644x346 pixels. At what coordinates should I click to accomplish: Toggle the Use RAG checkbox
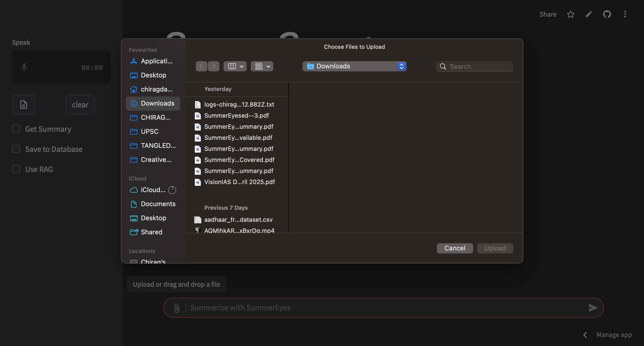pyautogui.click(x=16, y=169)
